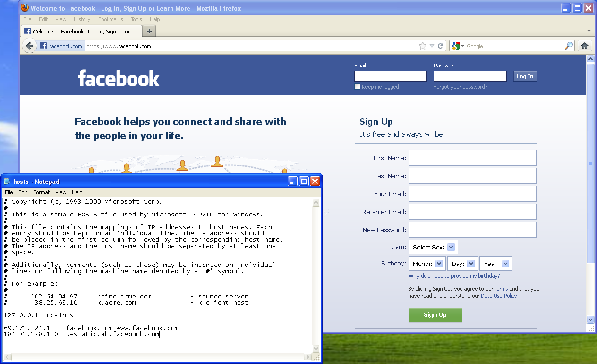Image resolution: width=597 pixels, height=364 pixels.
Task: Enable the Keep me logged in checkbox
Action: 358,87
